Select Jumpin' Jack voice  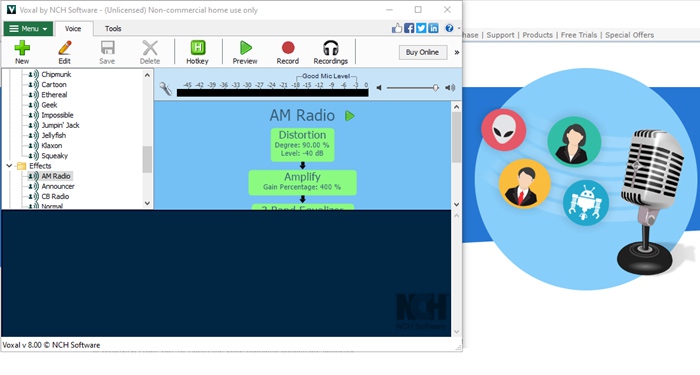point(60,125)
